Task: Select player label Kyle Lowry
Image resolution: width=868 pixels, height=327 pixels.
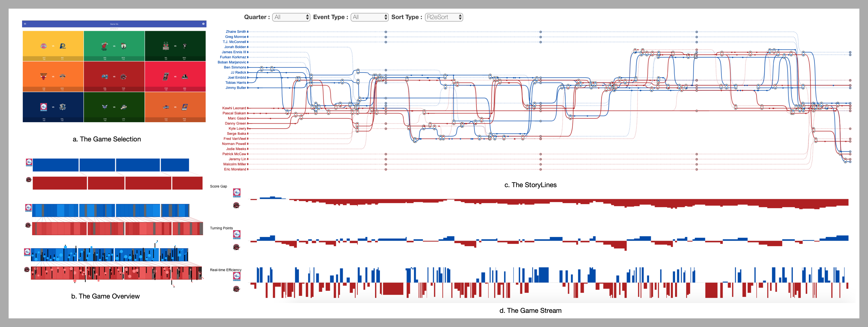Action: tap(237, 128)
